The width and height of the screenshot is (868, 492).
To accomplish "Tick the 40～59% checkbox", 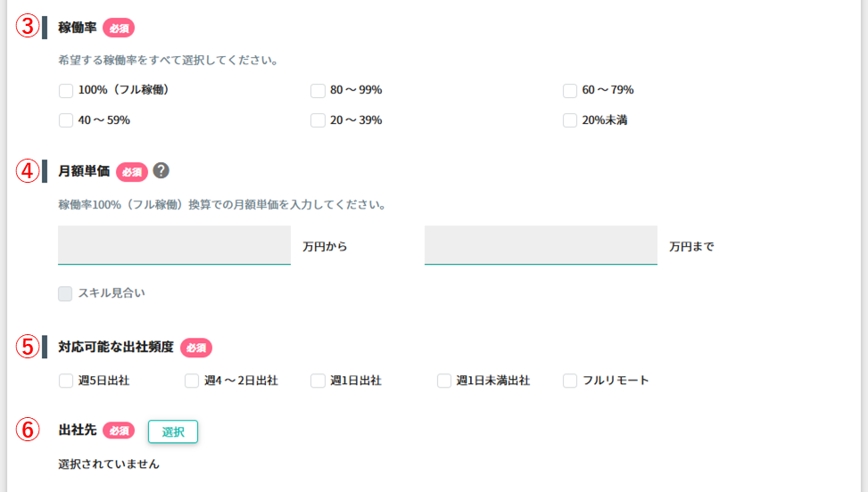I will [66, 120].
